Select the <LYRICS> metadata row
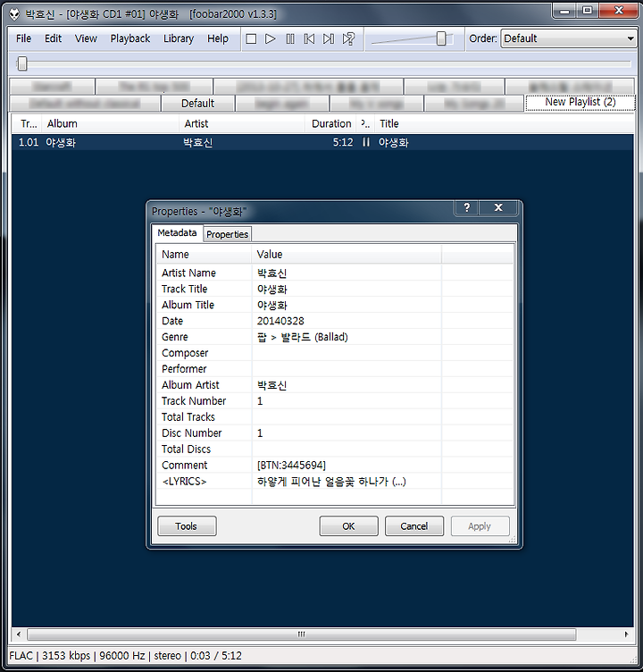Viewport: 643px width, 672px height. click(335, 482)
